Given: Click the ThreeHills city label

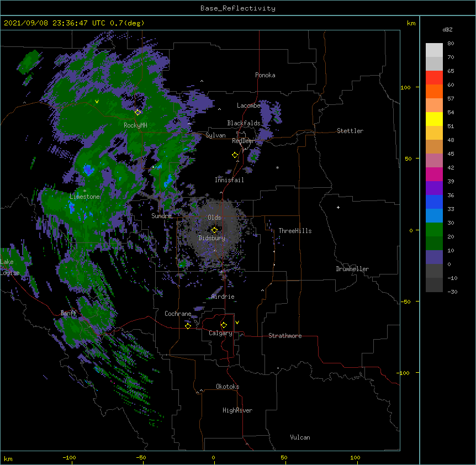Looking at the screenshot, I should [295, 231].
